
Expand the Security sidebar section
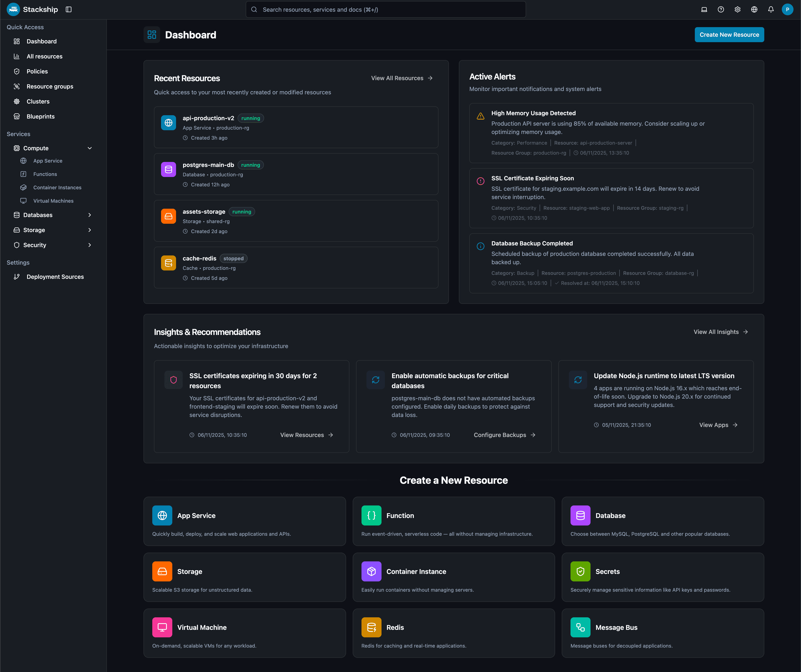(90, 245)
